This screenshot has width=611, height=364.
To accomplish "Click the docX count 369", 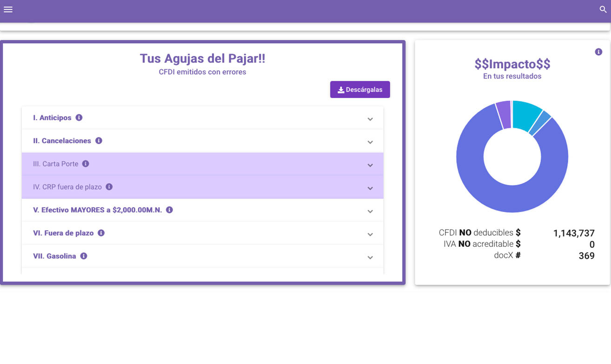I will coord(587,256).
